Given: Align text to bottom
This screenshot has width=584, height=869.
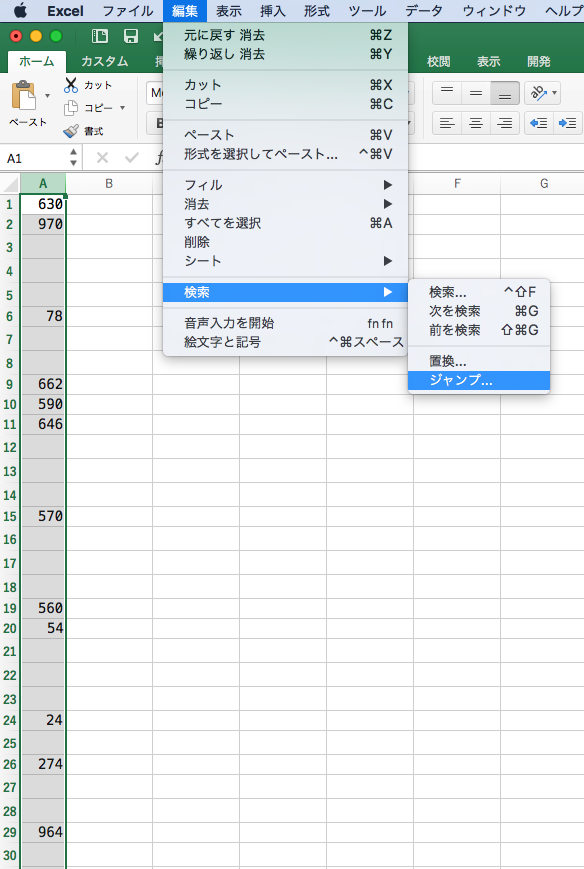Looking at the screenshot, I should [x=505, y=93].
